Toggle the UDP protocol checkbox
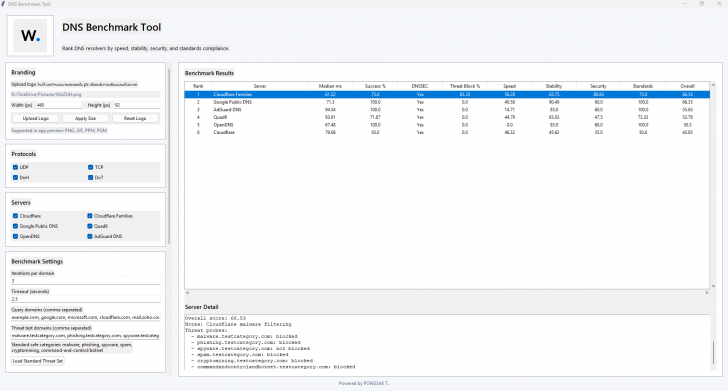Viewport: 728px width, 391px height. 15,167
